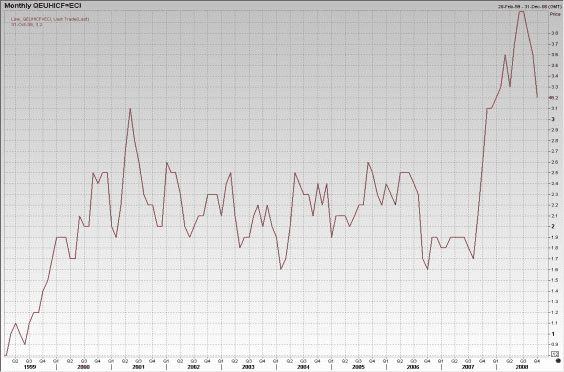The image size is (564, 372).
Task: Click the line's 2001 peak at 3.1
Action: coord(130,108)
